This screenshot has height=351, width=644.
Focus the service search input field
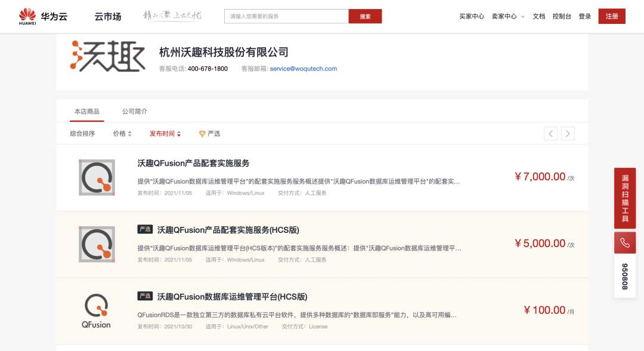tap(286, 17)
